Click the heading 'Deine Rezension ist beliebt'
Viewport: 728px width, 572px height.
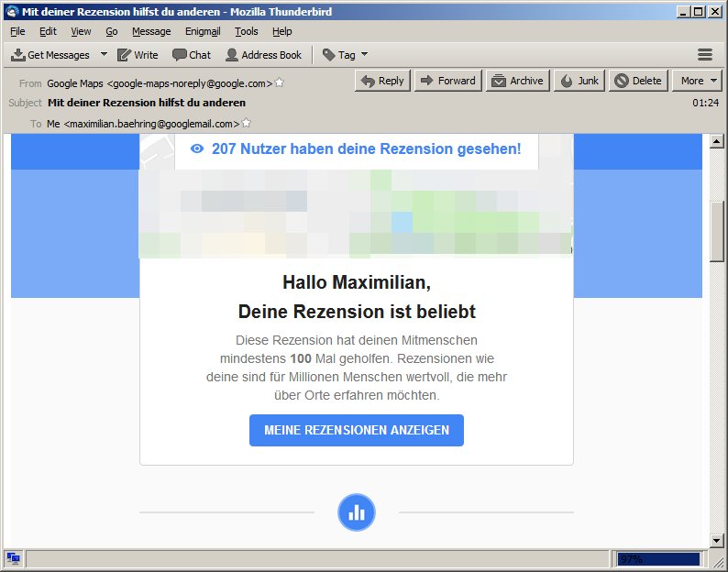coord(357,312)
